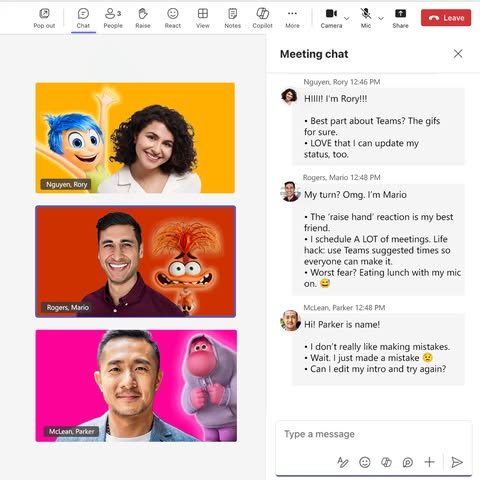Open the text Format options in compose box
Screen dimensions: 480x480
point(343,462)
